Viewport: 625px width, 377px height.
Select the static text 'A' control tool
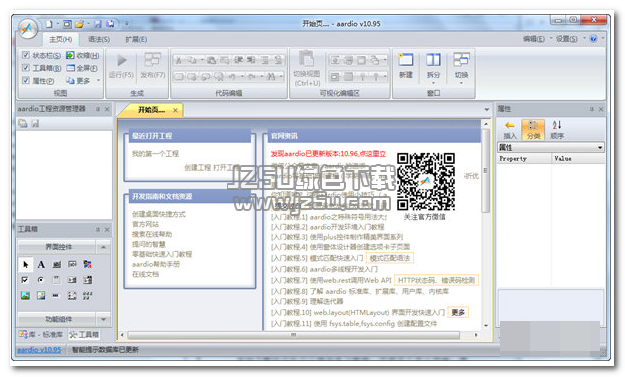(41, 264)
